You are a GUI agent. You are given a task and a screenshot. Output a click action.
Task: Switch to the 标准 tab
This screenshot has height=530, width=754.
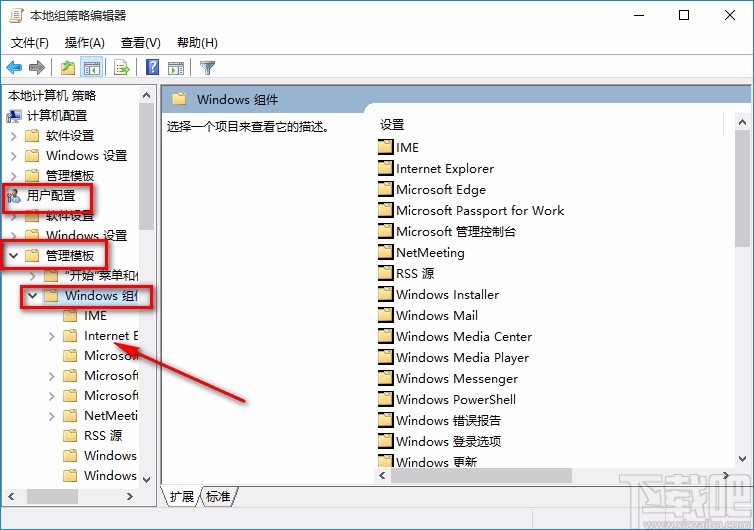pos(218,496)
